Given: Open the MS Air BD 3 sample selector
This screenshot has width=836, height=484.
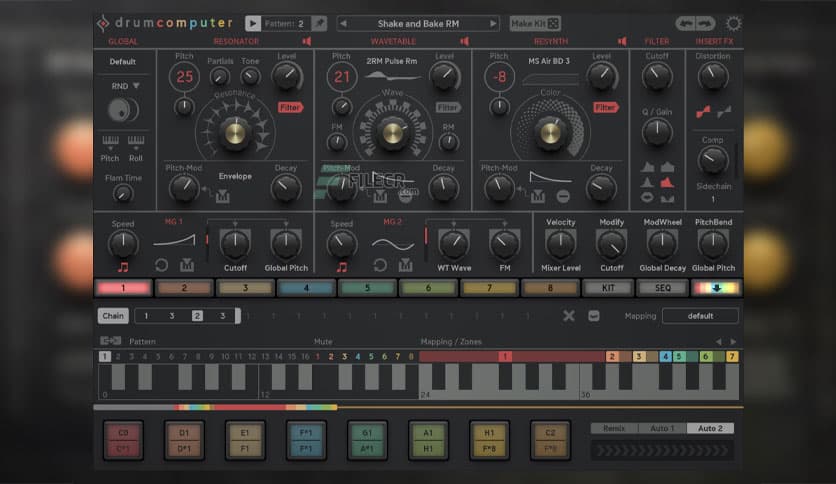Looking at the screenshot, I should 549,61.
